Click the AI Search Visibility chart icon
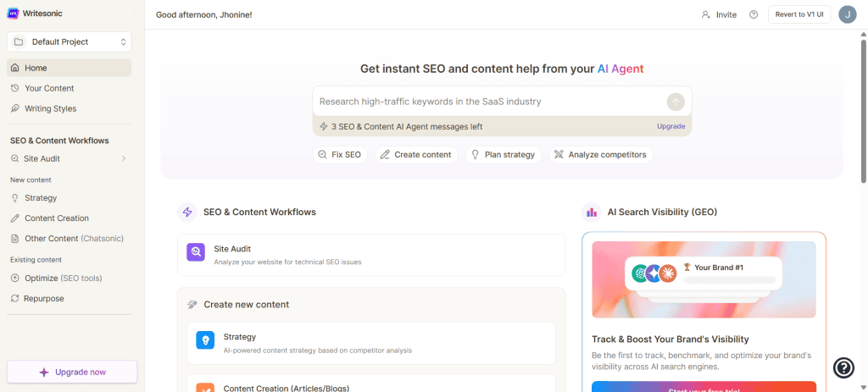Image resolution: width=868 pixels, height=392 pixels. click(x=591, y=213)
